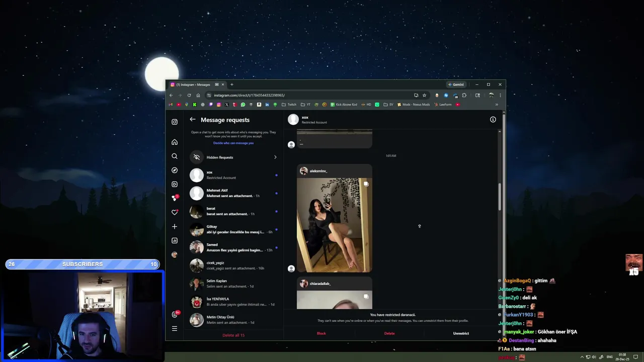Click the chiaradallab_ username on the post
The height and width of the screenshot is (362, 644).
pyautogui.click(x=320, y=284)
